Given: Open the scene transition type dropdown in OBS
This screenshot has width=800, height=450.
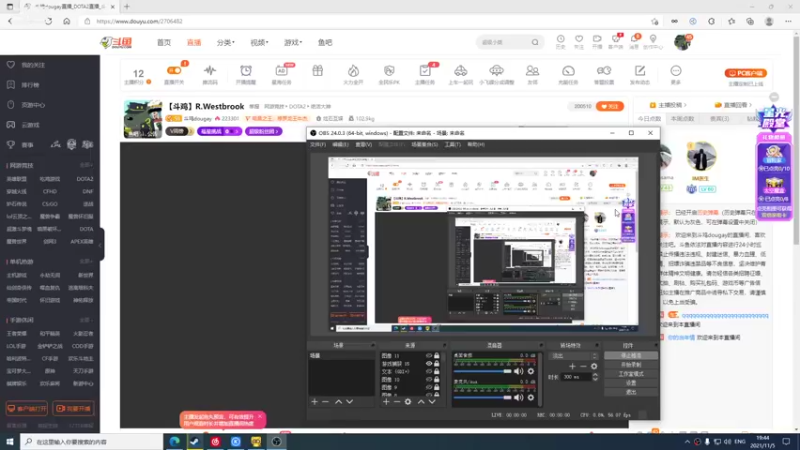Looking at the screenshot, I should (573, 356).
